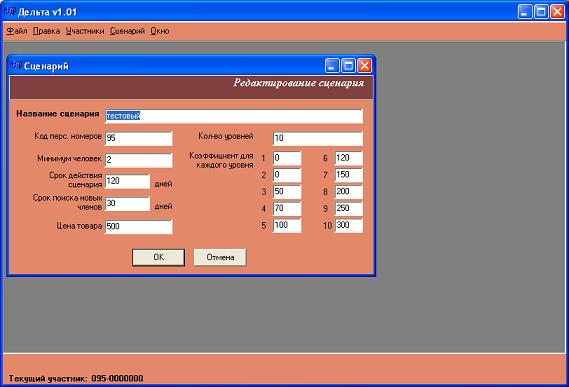The height and width of the screenshot is (387, 569).
Task: Maximize the Сценарий dialog window
Action: pyautogui.click(x=348, y=66)
